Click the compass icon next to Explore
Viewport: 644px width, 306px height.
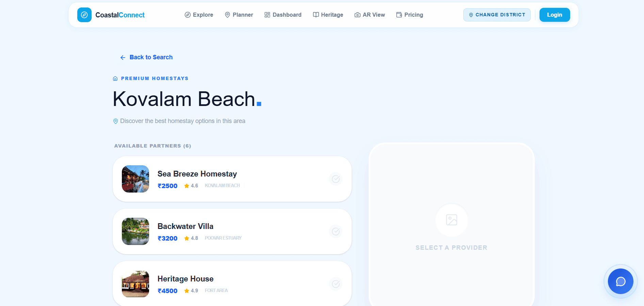click(188, 15)
